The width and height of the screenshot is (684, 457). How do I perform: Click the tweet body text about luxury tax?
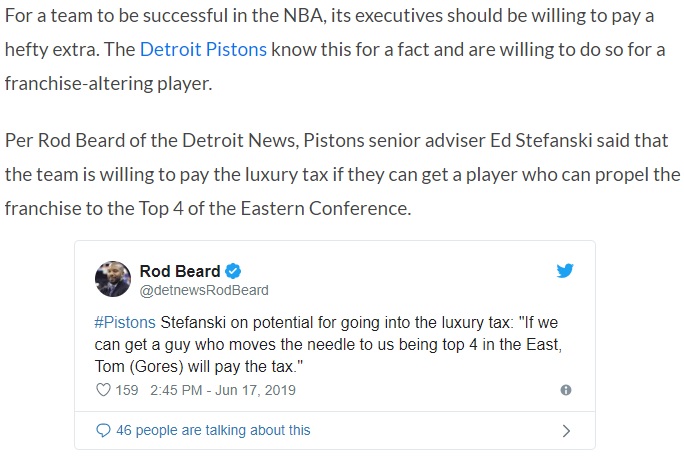pos(328,344)
